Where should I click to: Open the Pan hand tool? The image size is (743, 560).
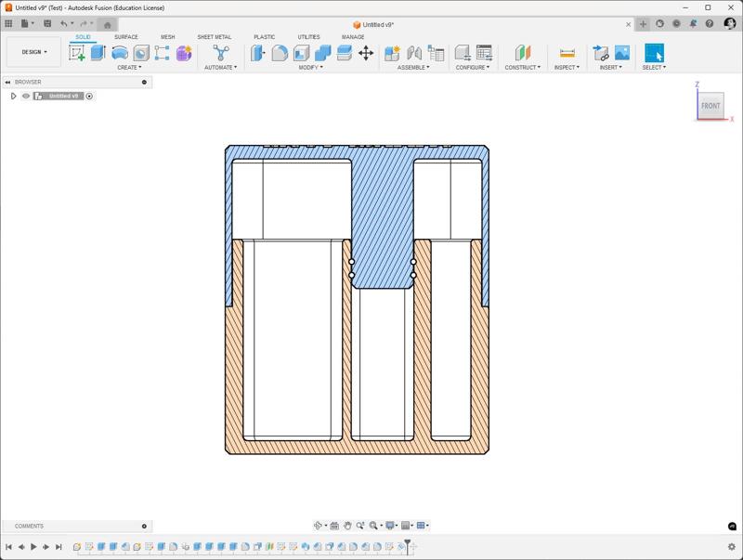coord(347,526)
